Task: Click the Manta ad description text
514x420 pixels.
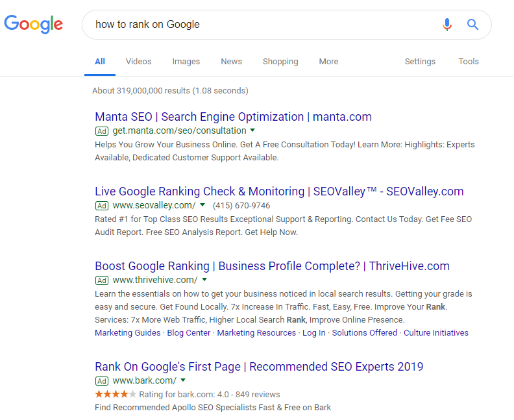Action: 284,151
